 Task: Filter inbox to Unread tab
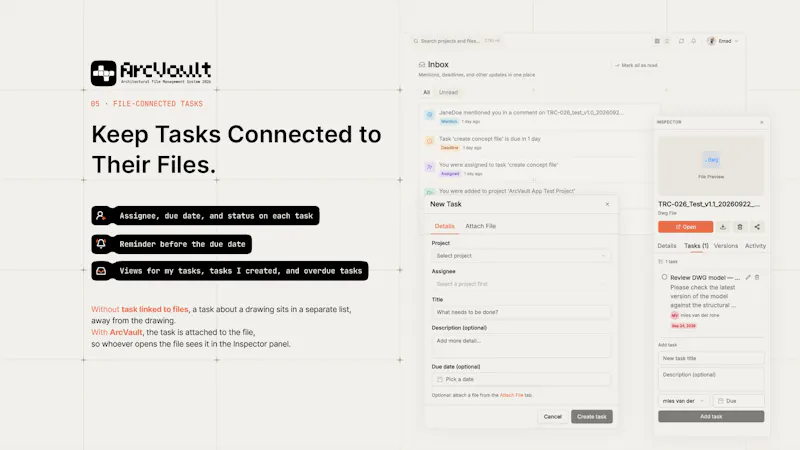pos(448,92)
